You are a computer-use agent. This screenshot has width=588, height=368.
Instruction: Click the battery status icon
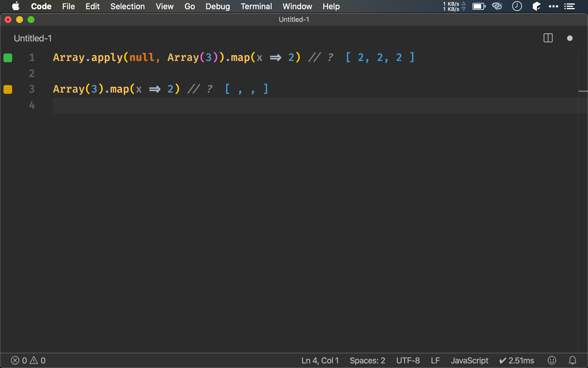pyautogui.click(x=479, y=6)
